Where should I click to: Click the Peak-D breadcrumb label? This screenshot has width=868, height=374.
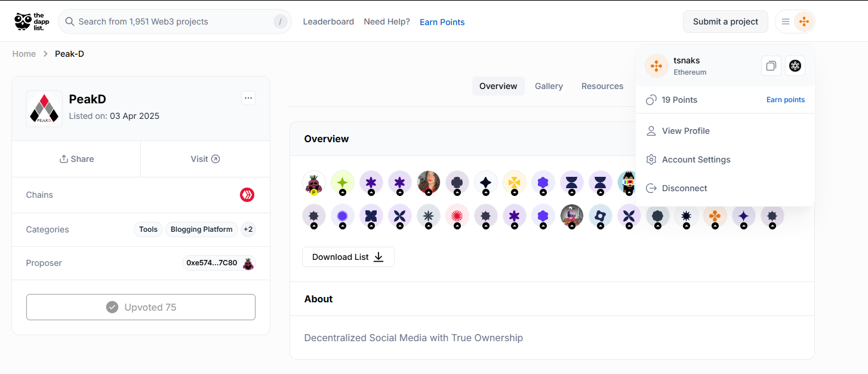(70, 54)
